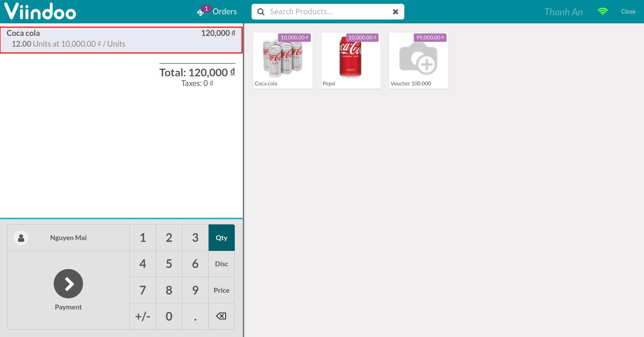The image size is (644, 337).
Task: Check the green wifi connection status icon
Action: click(x=602, y=12)
